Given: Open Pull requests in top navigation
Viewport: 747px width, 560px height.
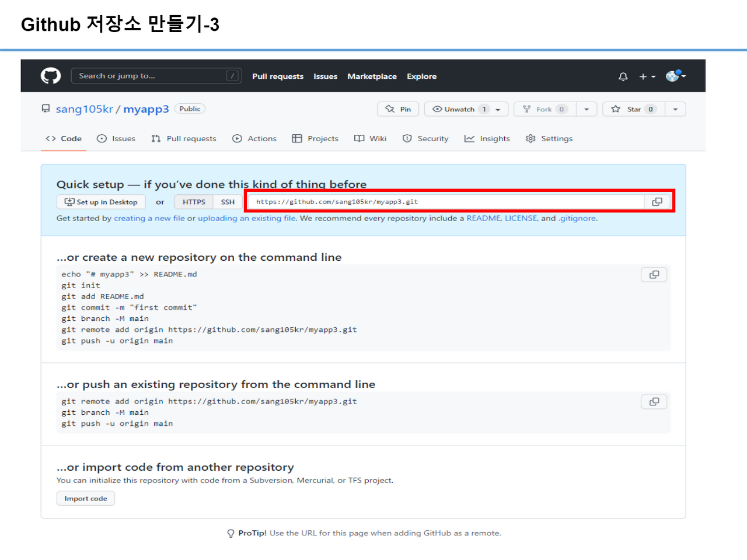Looking at the screenshot, I should point(278,76).
